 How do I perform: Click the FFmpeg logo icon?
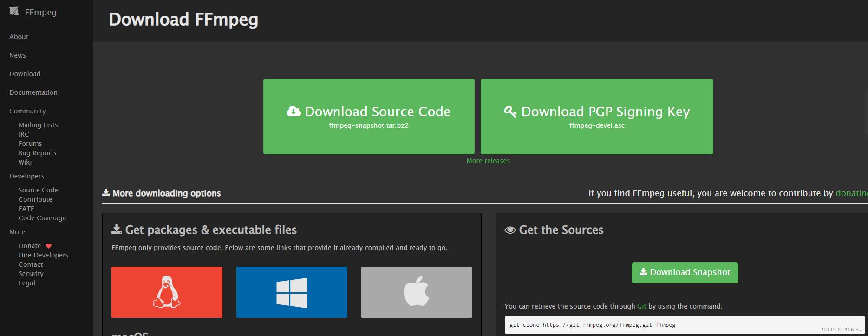14,11
